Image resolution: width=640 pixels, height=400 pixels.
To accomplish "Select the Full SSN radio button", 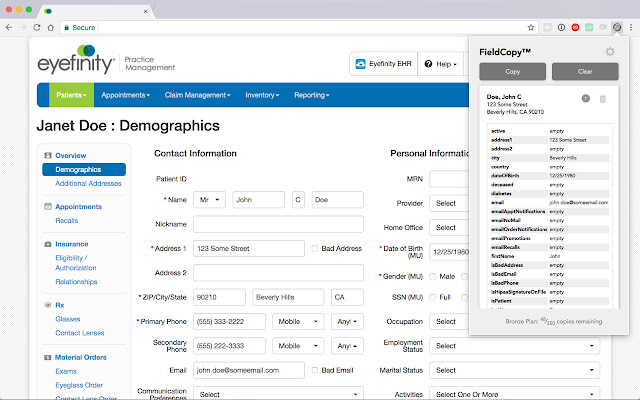I will click(x=433, y=298).
